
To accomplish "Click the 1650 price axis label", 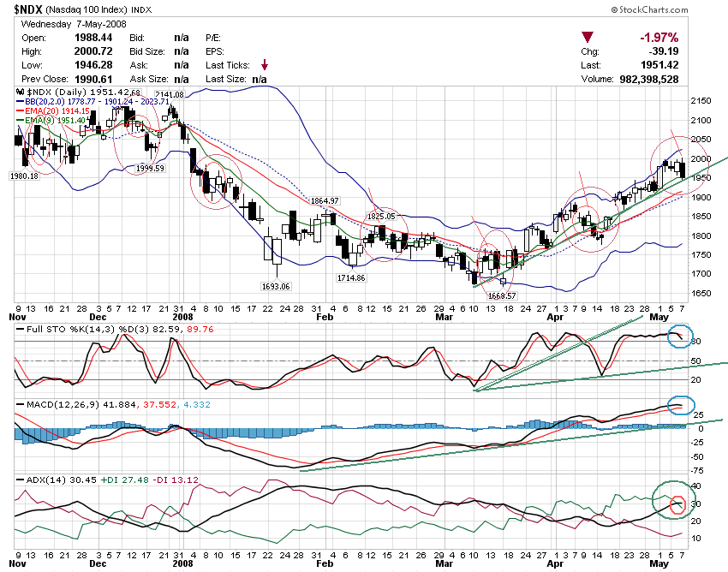I will [701, 294].
